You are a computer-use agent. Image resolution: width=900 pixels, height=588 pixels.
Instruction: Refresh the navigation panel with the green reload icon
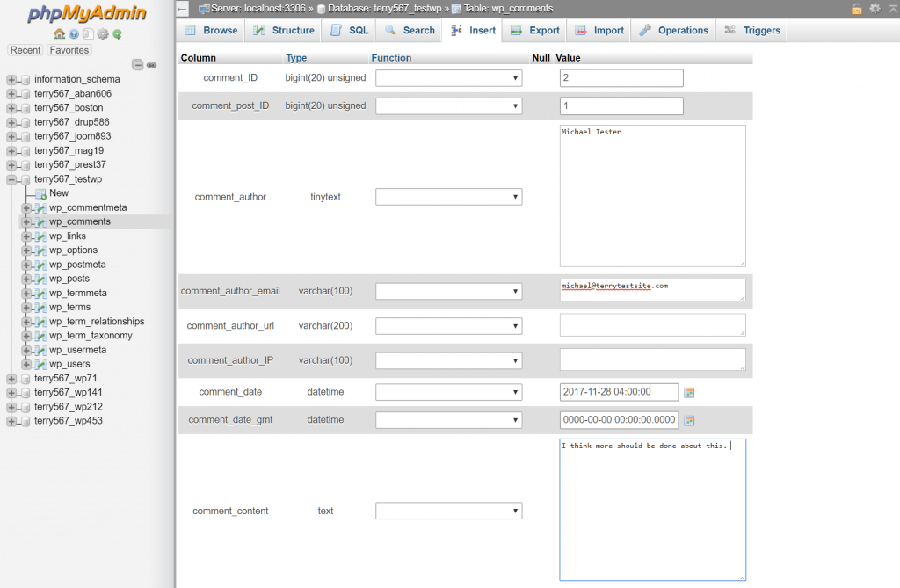[117, 33]
